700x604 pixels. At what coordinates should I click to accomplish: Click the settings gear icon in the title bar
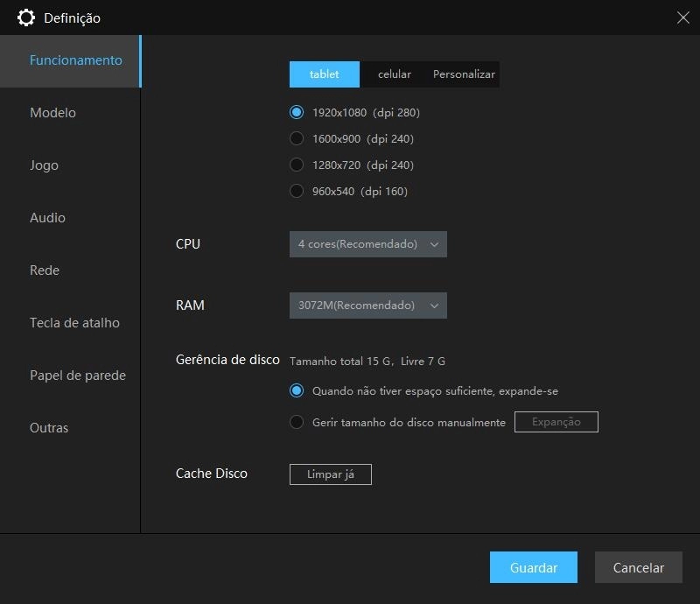click(26, 18)
